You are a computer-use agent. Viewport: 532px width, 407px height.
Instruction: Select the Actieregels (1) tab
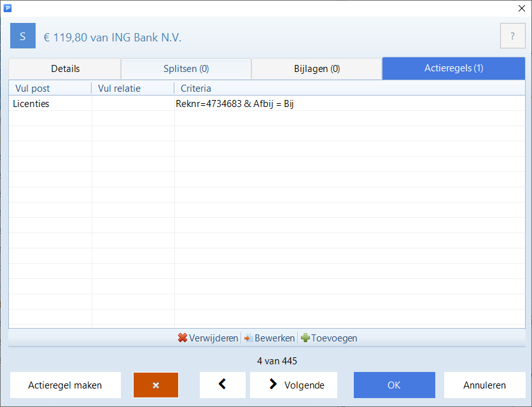coord(453,68)
